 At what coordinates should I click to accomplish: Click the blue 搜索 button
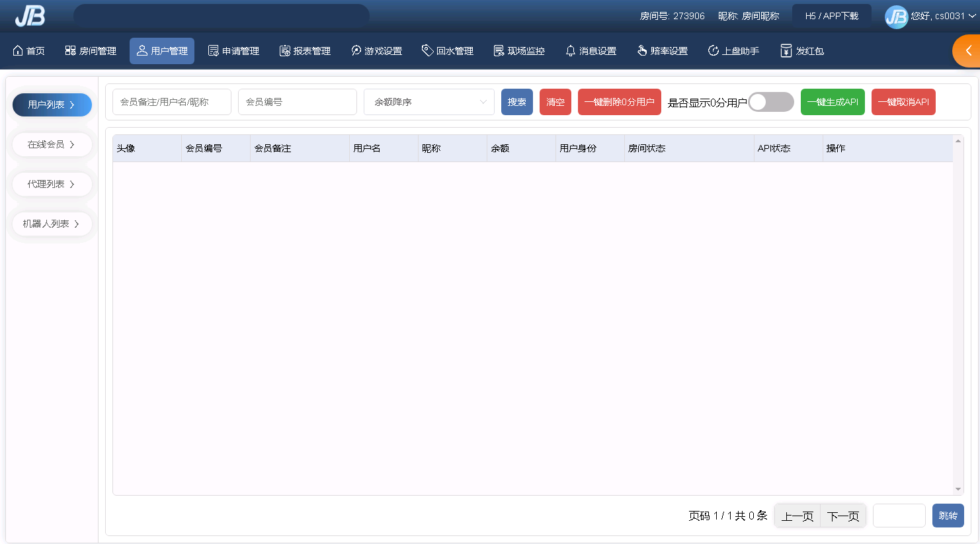[516, 102]
